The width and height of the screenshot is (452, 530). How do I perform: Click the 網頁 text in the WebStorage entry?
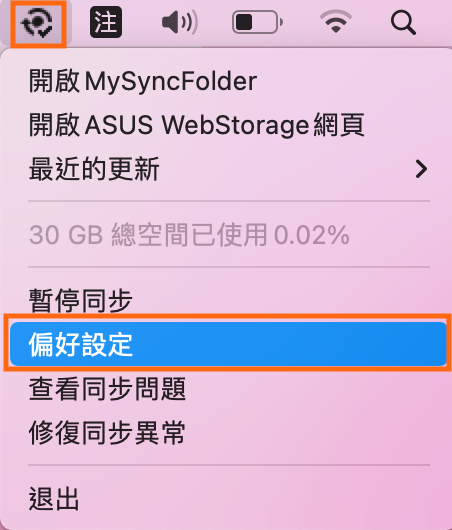[339, 125]
